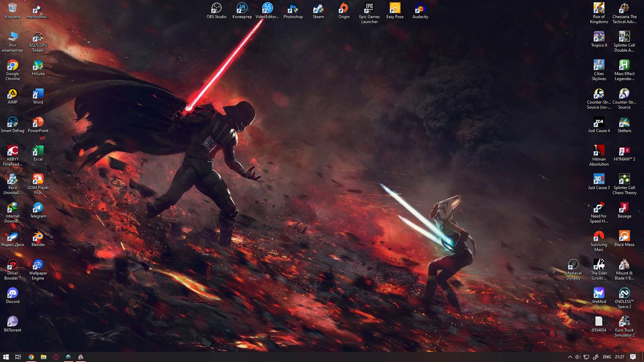The image size is (644, 362).
Task: Click the ASUS GPU TweakII shortcut
Action: pyautogui.click(x=38, y=42)
